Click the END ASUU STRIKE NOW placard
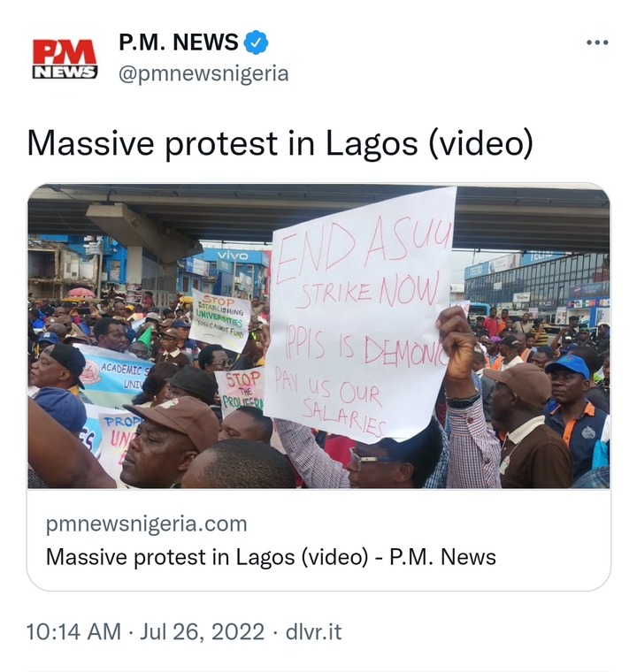The width and height of the screenshot is (637, 672). click(x=359, y=315)
